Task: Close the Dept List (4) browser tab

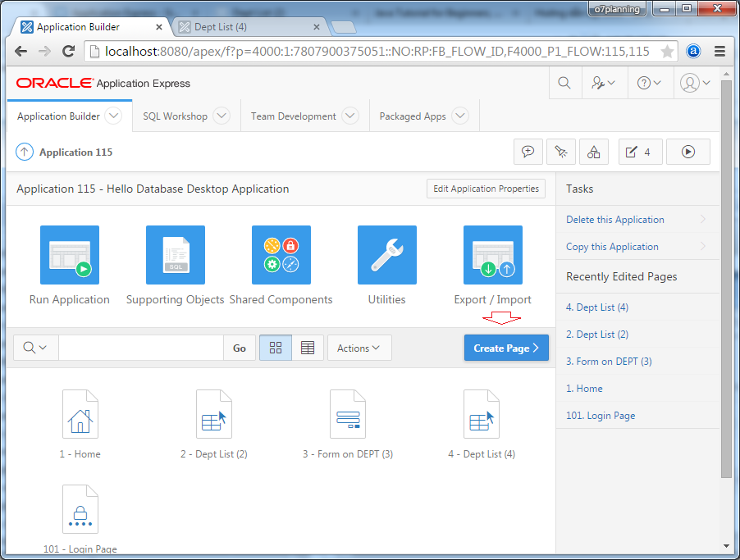Action: [x=317, y=27]
